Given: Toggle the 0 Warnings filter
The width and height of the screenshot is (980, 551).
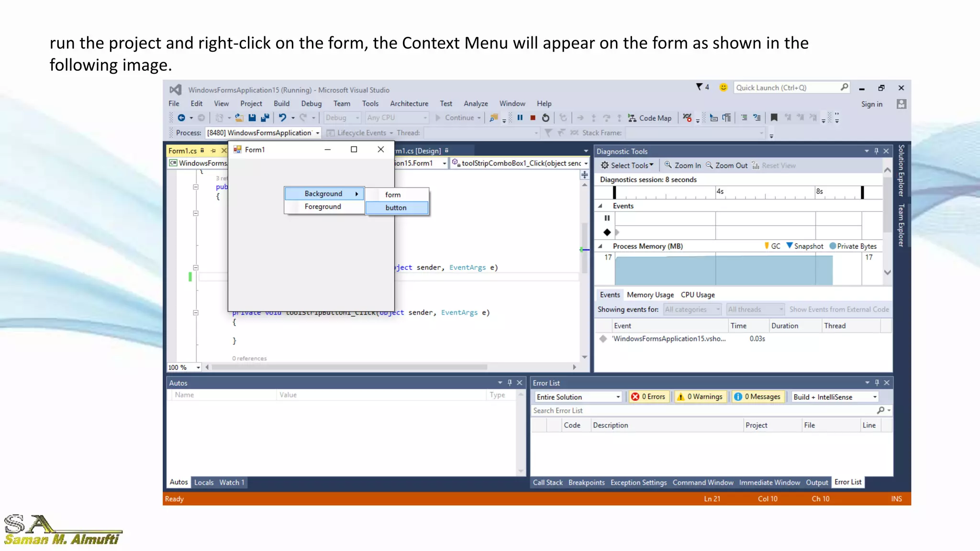Looking at the screenshot, I should [x=700, y=397].
